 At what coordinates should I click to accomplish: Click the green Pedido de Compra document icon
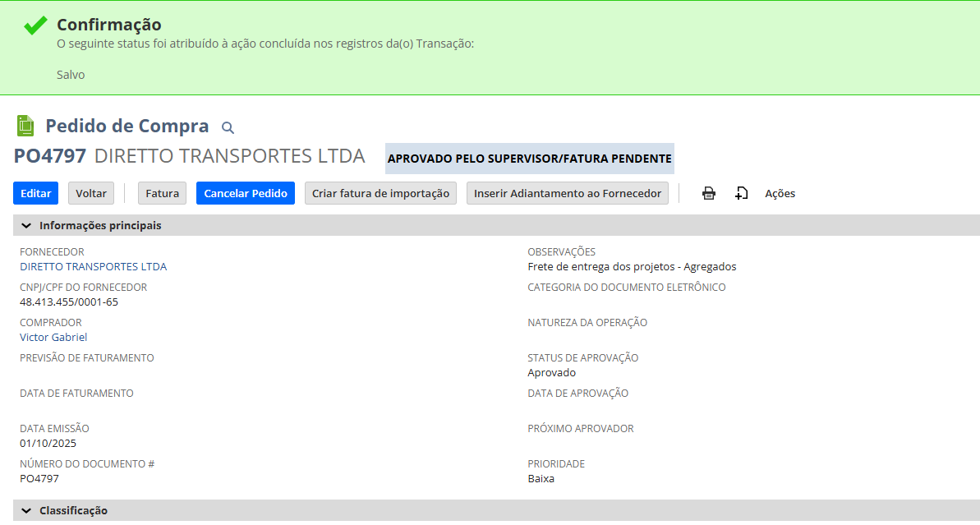coord(26,126)
